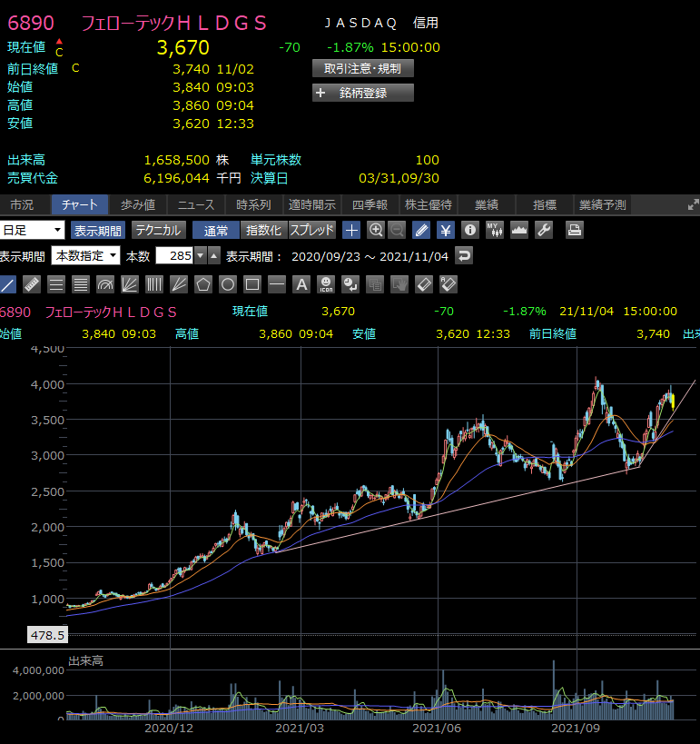700x744 pixels.
Task: Toggle the スプレッド chart mode
Action: pyautogui.click(x=312, y=230)
